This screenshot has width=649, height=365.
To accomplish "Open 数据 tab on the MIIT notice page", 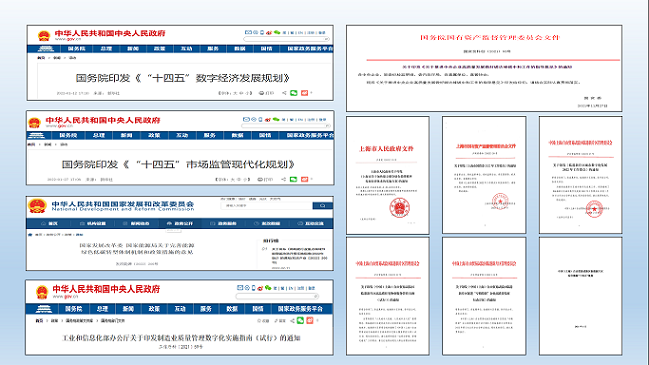I will click(x=232, y=309).
